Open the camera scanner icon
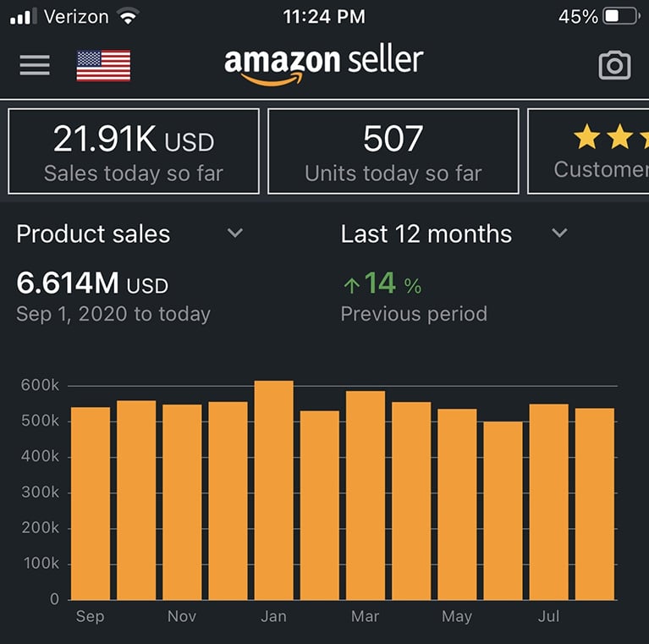This screenshot has height=644, width=649. pos(614,65)
